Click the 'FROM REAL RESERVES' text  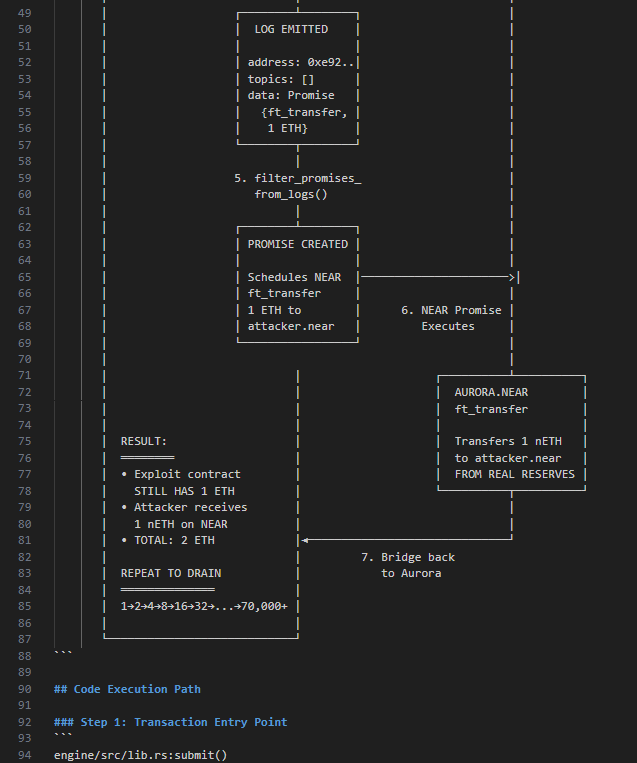click(x=514, y=474)
